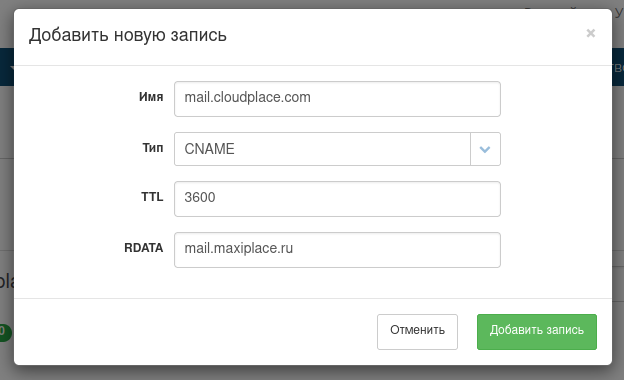Click the Отменить button

417,332
